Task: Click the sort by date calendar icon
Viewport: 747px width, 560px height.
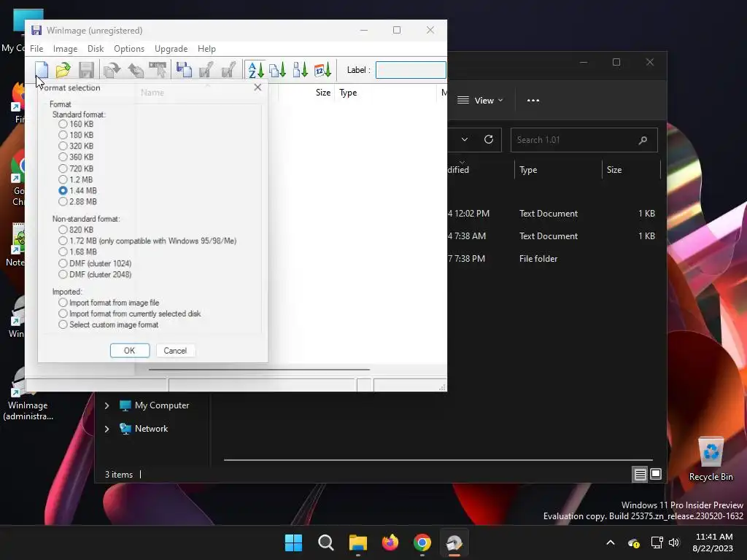Action: (x=322, y=70)
